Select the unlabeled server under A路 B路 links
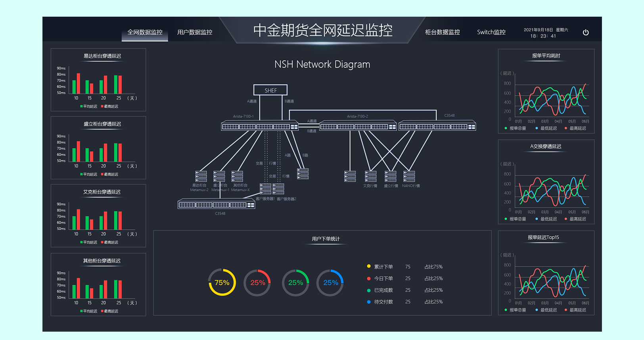Viewport: 644px width, 340px height. click(x=303, y=174)
